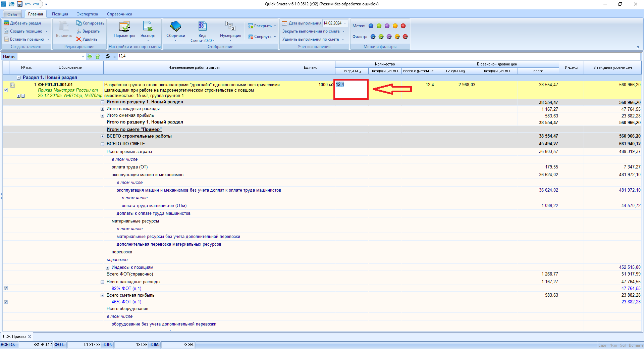The width and height of the screenshot is (644, 349).
Task: Toggle checkbox for position ФЕР01-01-001-01
Action: (x=6, y=90)
